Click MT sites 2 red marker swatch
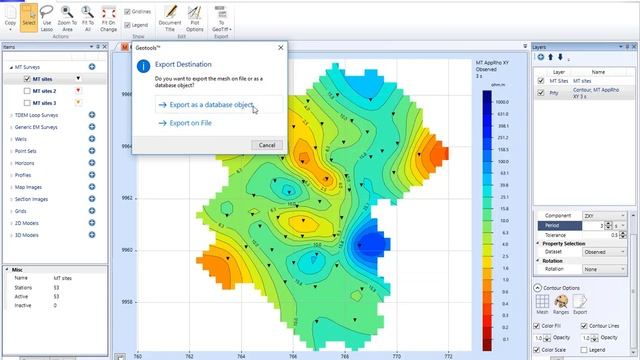The image size is (640, 360). [78, 90]
